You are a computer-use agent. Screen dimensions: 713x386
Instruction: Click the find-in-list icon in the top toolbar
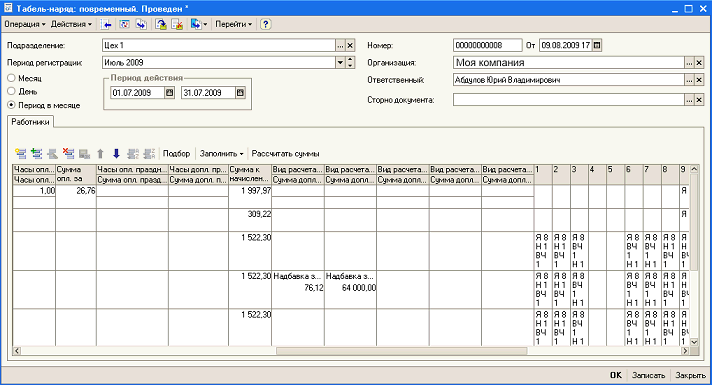[x=106, y=25]
